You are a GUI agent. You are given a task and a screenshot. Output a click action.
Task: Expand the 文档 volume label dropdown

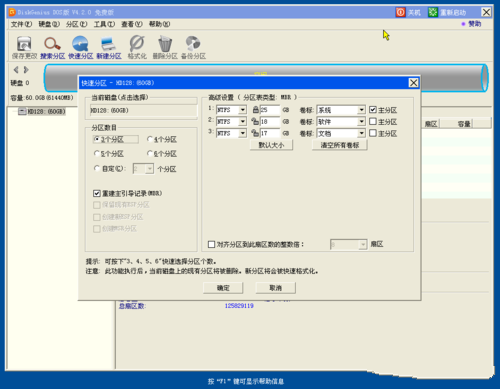tap(362, 133)
